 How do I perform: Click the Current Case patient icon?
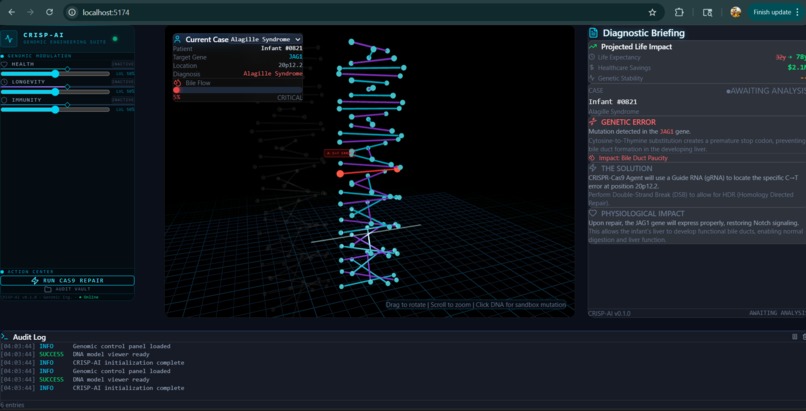177,39
